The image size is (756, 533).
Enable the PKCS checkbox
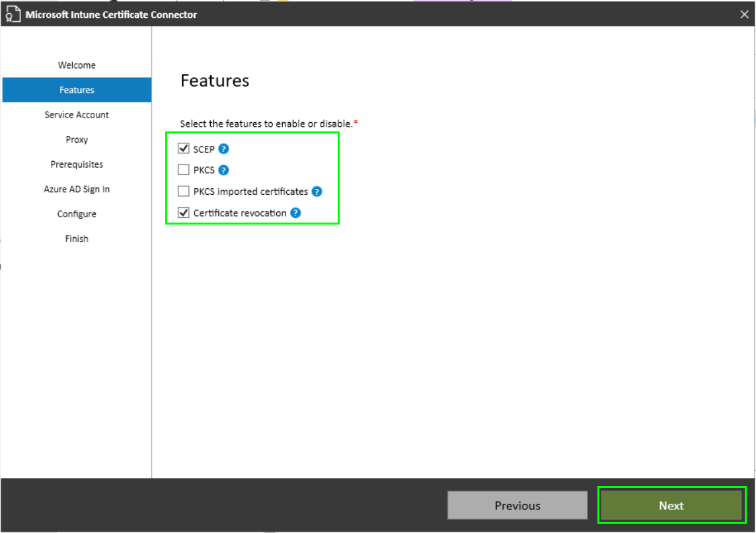pos(184,170)
